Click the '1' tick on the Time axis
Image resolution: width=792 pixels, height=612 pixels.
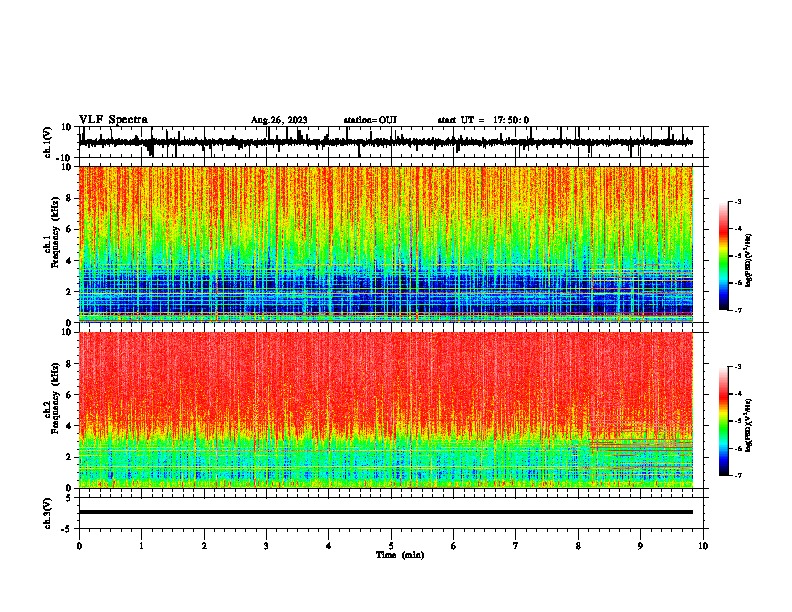[141, 546]
